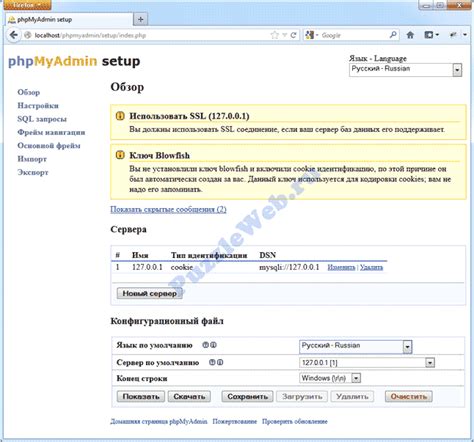
Task: Click the Сохранить button
Action: (247, 396)
